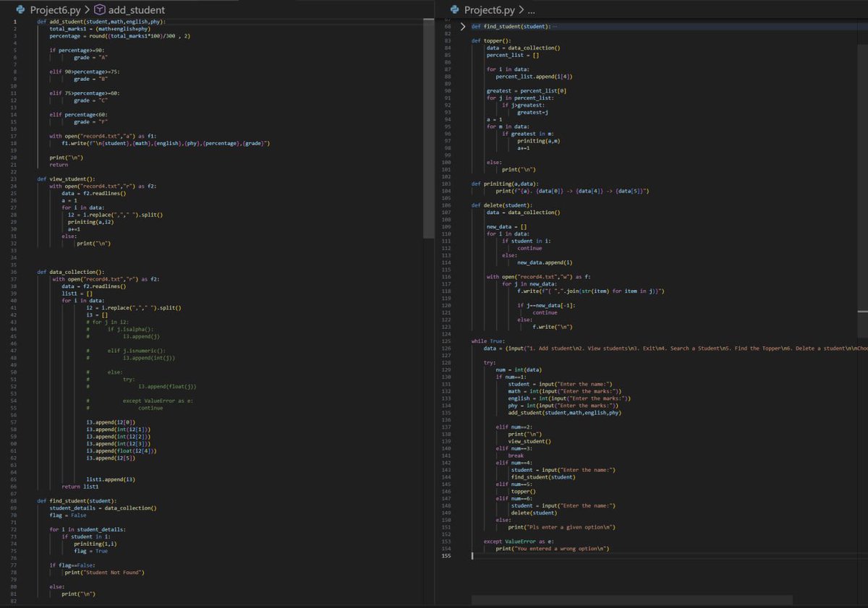The width and height of the screenshot is (868, 608).
Task: Click 'print("Pls enter a given option\n")' line
Action: [x=562, y=527]
